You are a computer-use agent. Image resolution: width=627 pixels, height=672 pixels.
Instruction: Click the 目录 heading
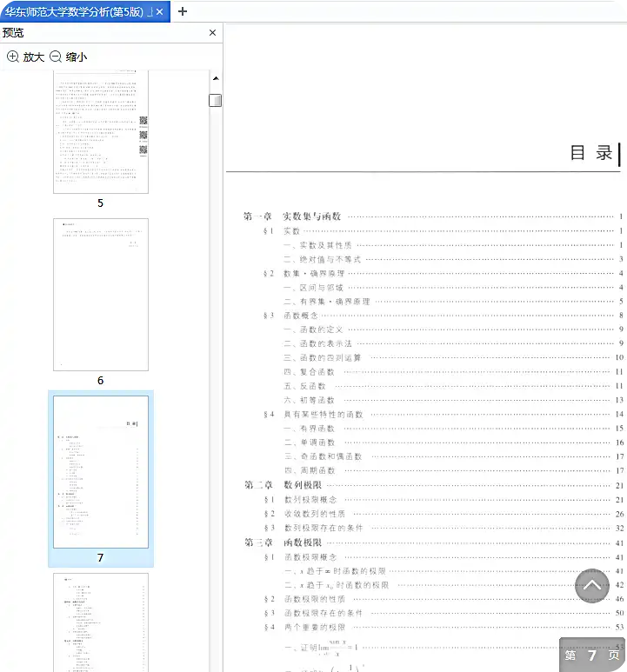click(x=591, y=153)
